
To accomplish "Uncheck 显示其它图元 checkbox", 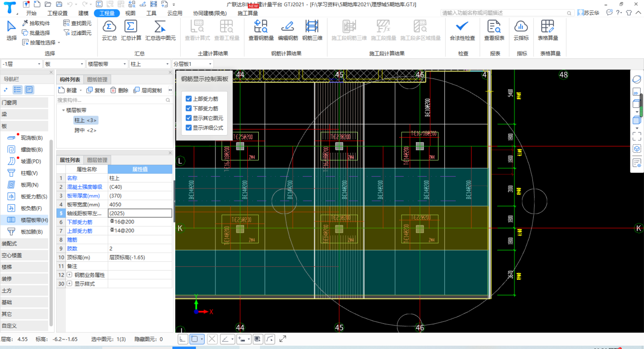I will point(189,118).
